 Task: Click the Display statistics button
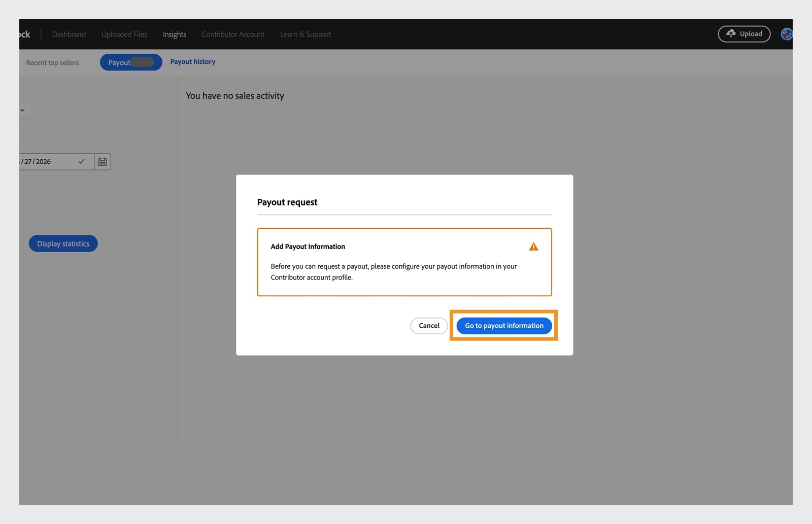pyautogui.click(x=63, y=243)
